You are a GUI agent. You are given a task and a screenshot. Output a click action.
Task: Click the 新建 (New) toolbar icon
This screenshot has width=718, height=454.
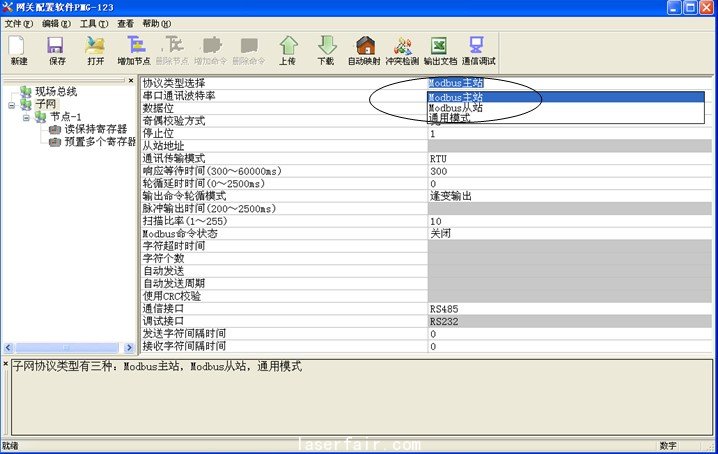(19, 48)
